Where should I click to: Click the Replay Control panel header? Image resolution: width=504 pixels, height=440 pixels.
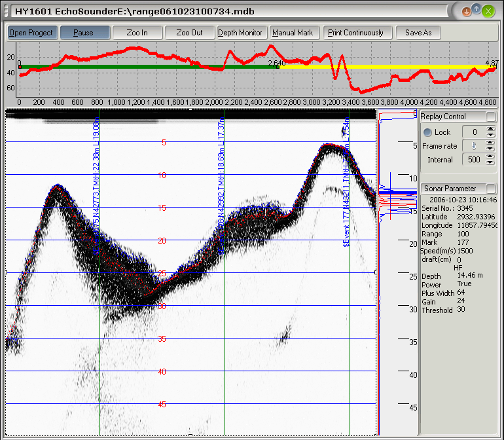tap(458, 117)
